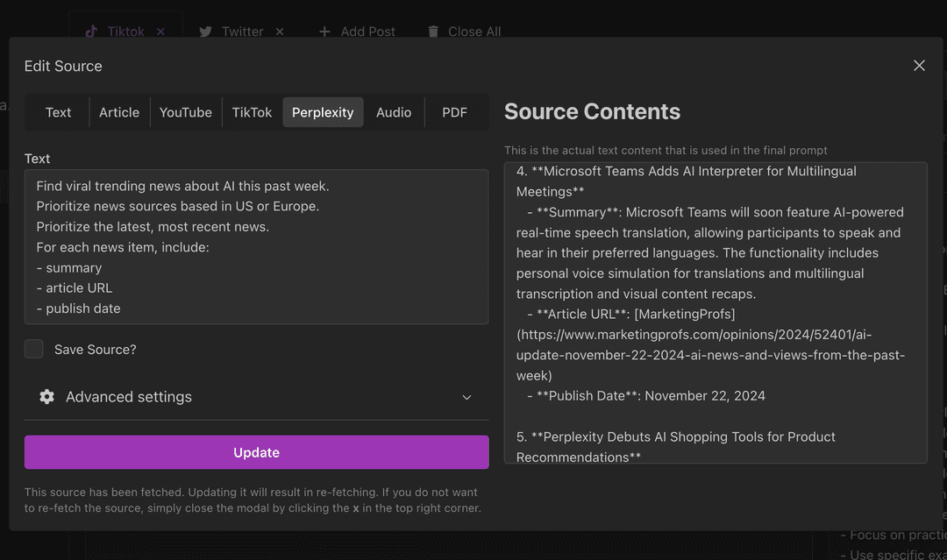The width and height of the screenshot is (947, 560).
Task: Select the Text source tab
Action: tap(58, 112)
